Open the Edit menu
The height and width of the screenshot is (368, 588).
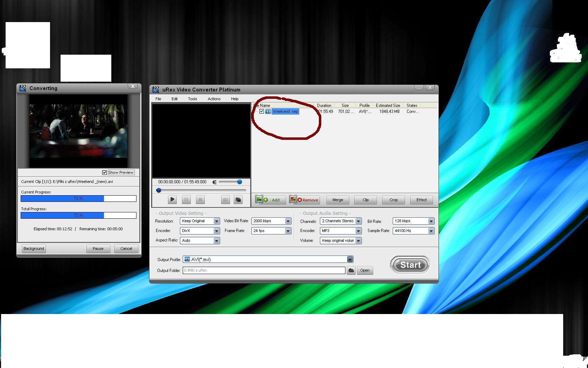point(174,99)
